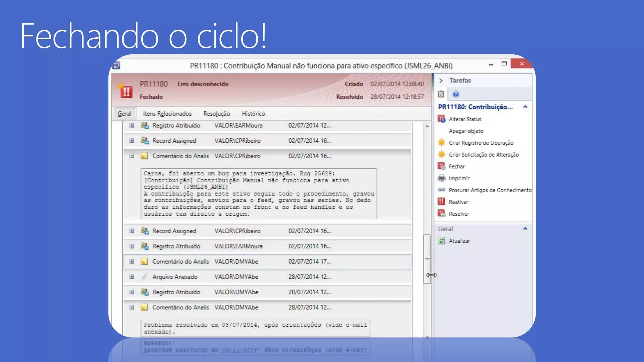This screenshot has width=644, height=362.
Task: Maximize the PR11180 window
Action: pos(504,64)
